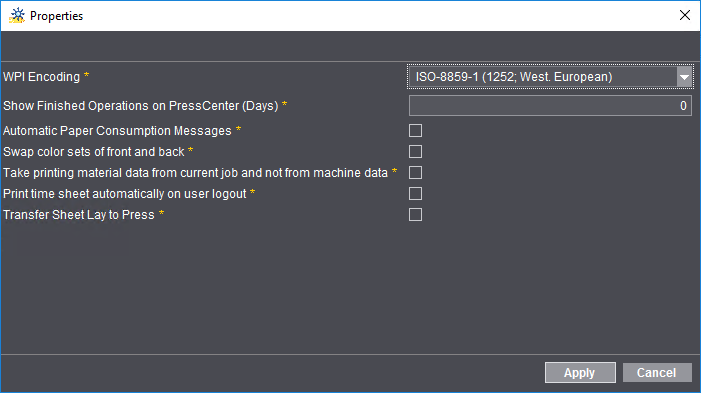Cancel the Properties dialog
This screenshot has width=701, height=393.
click(x=657, y=372)
